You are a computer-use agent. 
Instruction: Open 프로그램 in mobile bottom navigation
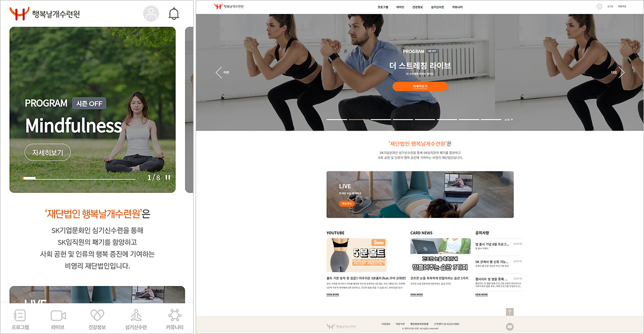[x=20, y=319]
